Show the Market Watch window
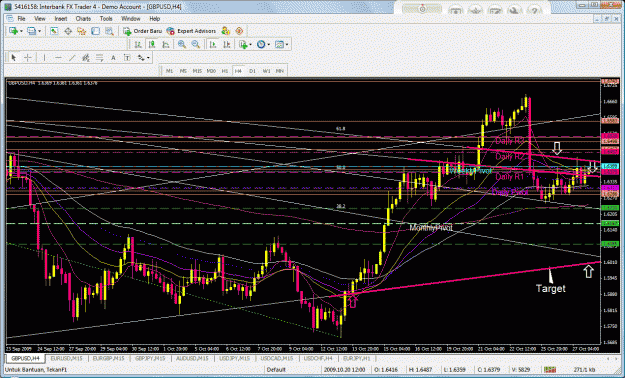 coord(54,31)
